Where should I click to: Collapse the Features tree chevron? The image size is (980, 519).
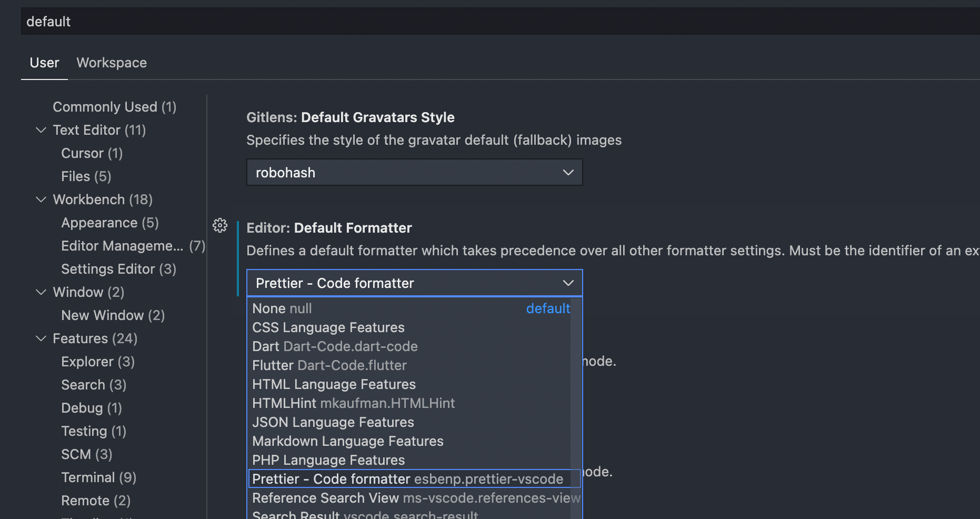(x=41, y=338)
